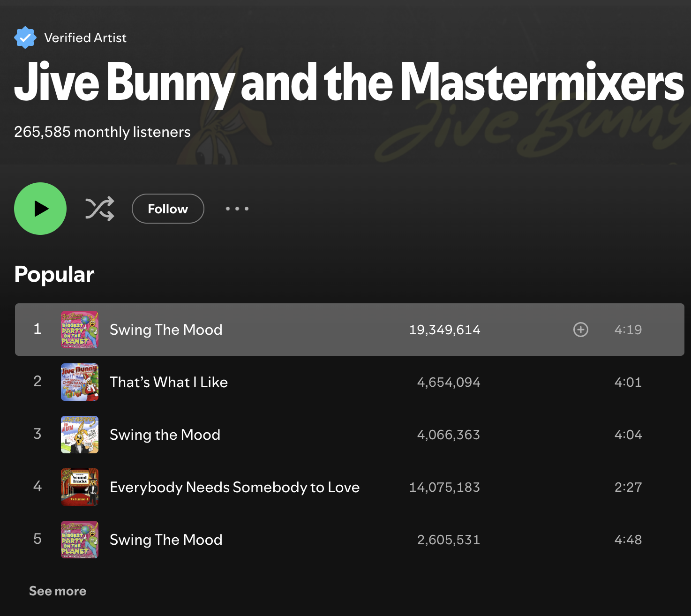This screenshot has width=691, height=616.
Task: Click duration 4:01
Action: (628, 382)
